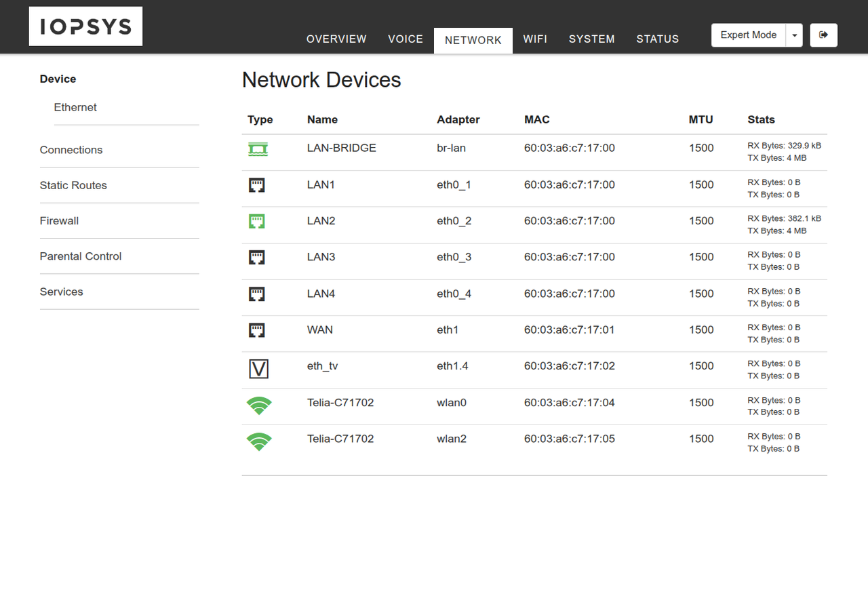The height and width of the screenshot is (596, 868).
Task: Click MAC address 60:03:a6:c7:17:02
Action: pos(570,366)
